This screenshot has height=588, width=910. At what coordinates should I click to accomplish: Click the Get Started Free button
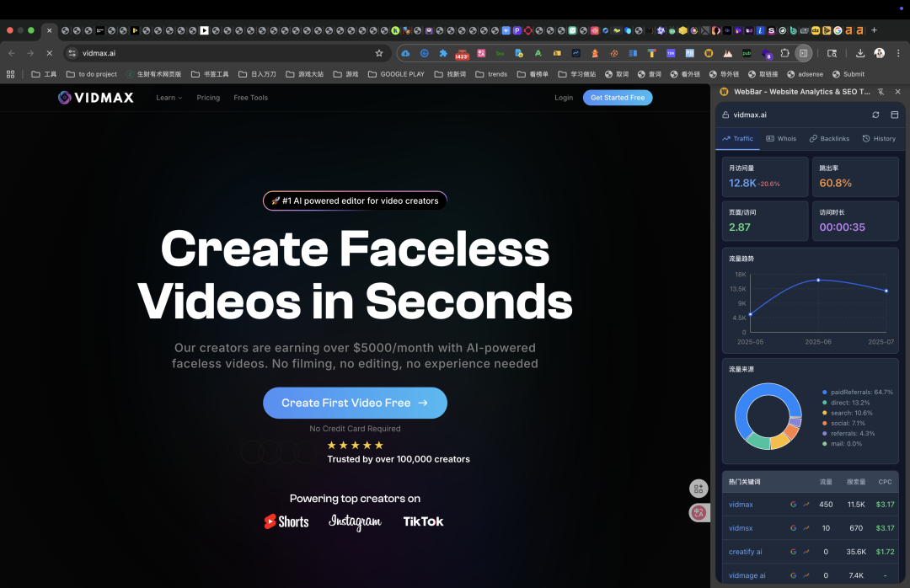tap(618, 98)
